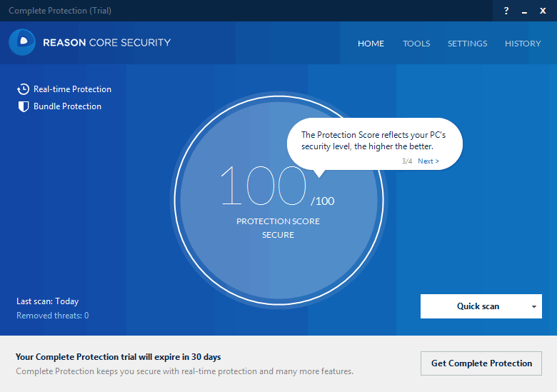The width and height of the screenshot is (557, 392).
Task: Click the Get Complete Protection button
Action: (481, 363)
